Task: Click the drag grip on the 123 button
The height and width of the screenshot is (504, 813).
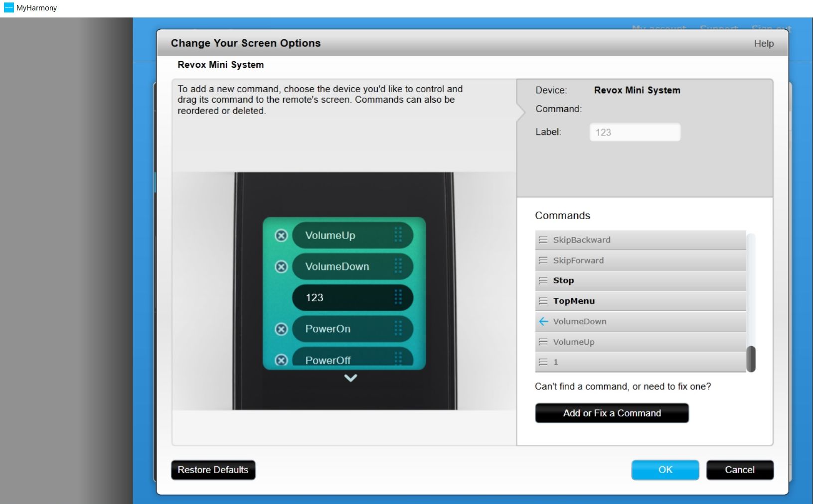Action: pyautogui.click(x=398, y=297)
